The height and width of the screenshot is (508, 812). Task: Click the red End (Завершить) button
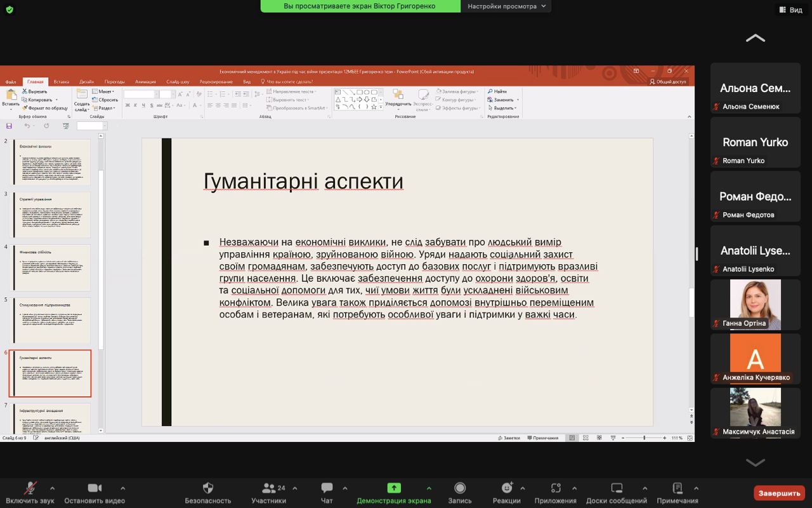[x=779, y=493]
